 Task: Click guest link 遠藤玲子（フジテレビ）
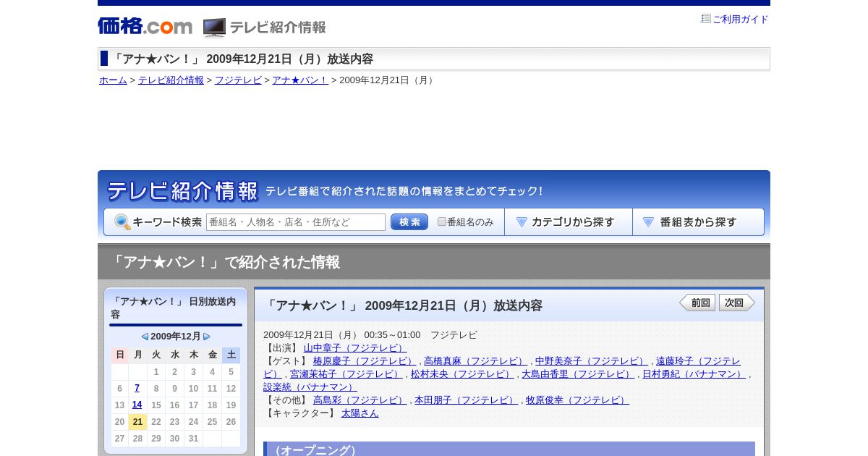(698, 361)
